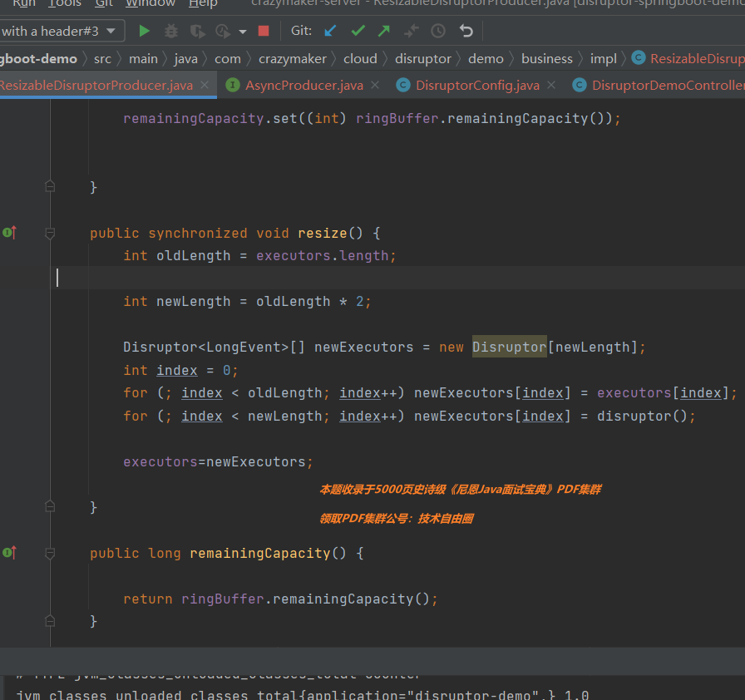Open the run configuration dropdown 'with a header#3'
The width and height of the screenshot is (745, 700).
62,32
